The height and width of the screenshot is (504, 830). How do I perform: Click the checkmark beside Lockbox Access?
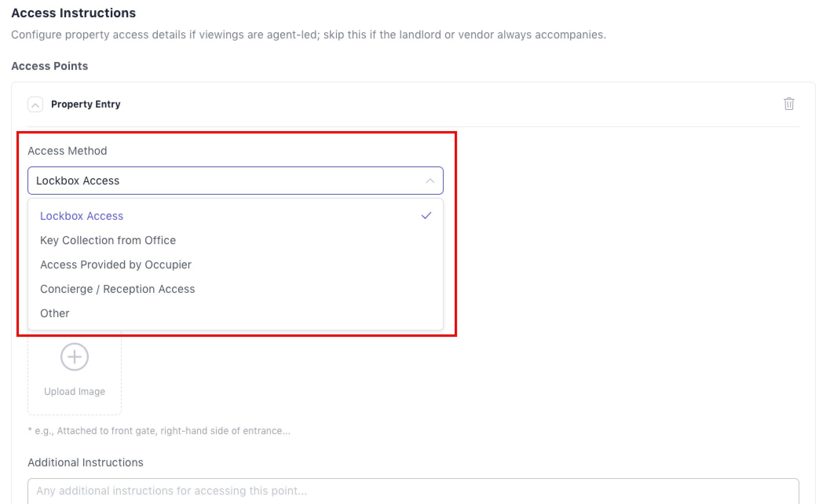point(426,215)
